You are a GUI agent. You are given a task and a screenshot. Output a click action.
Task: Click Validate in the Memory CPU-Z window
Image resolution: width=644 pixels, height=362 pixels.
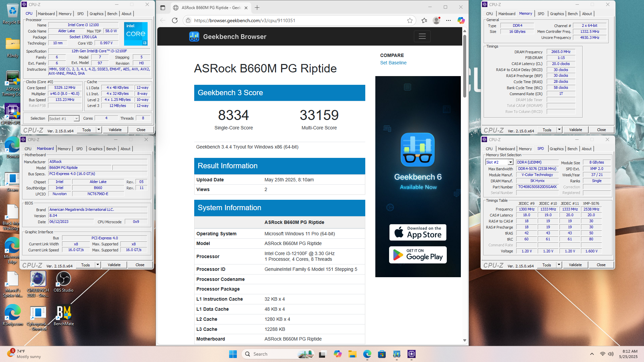[x=576, y=130]
